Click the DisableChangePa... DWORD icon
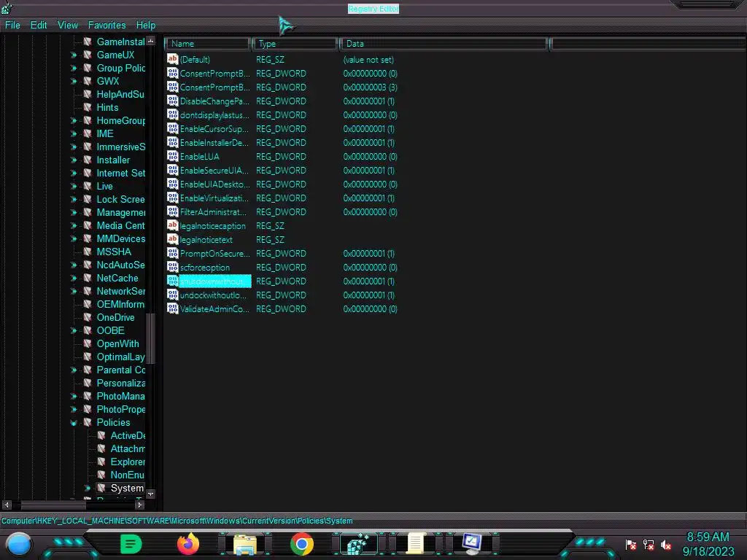Image resolution: width=747 pixels, height=560 pixels. pos(172,101)
